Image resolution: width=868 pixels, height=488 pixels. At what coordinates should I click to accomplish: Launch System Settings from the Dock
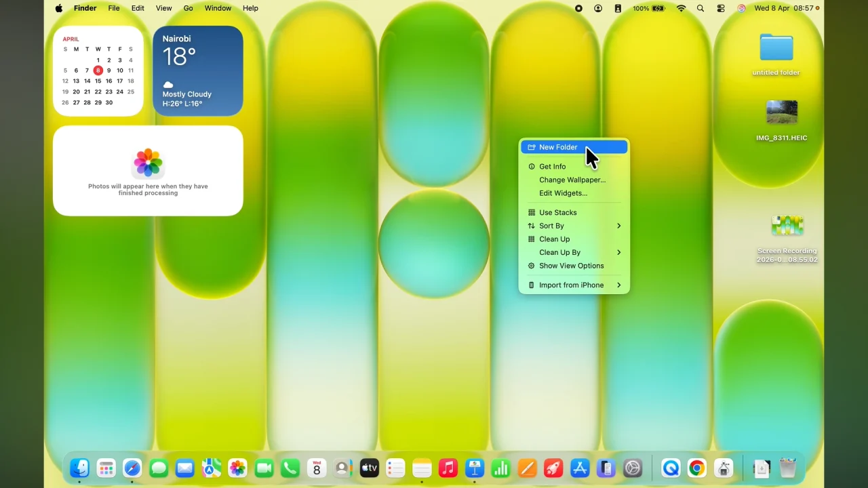[633, 468]
